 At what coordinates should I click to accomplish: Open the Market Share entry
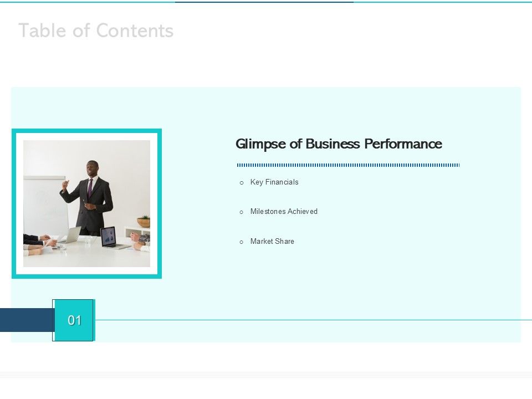pyautogui.click(x=272, y=242)
